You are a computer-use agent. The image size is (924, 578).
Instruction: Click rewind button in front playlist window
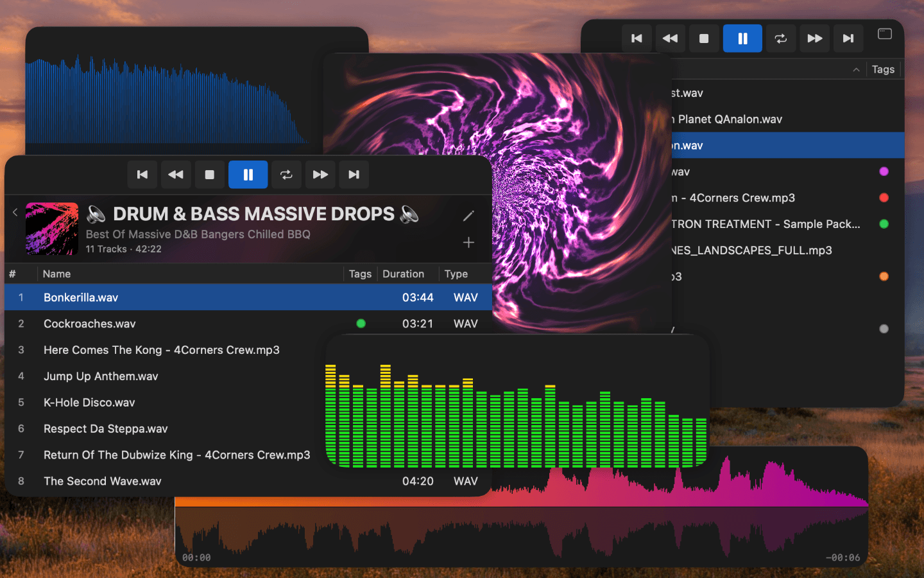(x=176, y=175)
